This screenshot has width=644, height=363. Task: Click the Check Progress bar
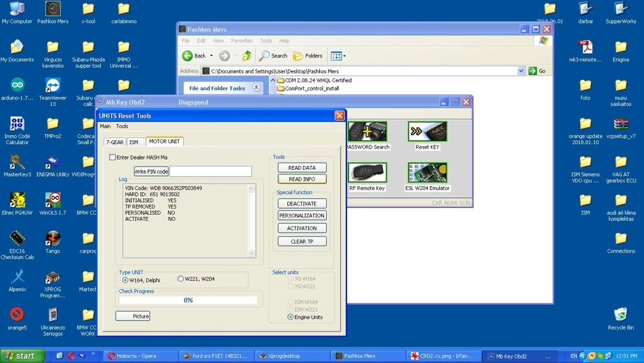click(x=188, y=300)
